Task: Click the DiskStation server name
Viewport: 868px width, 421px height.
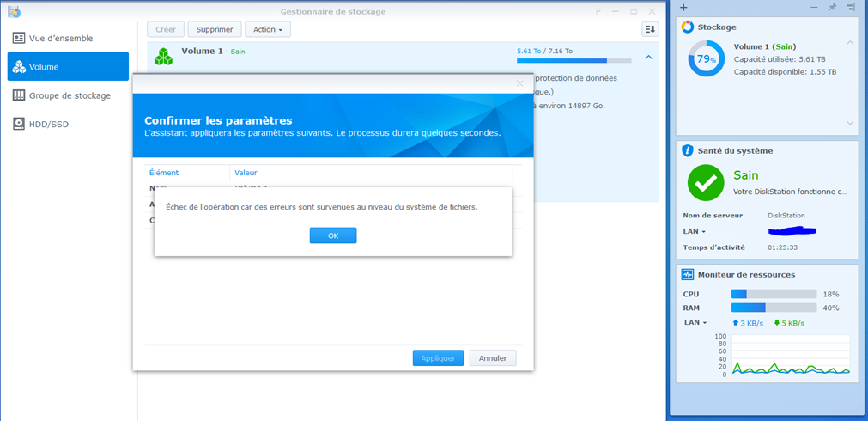Action: (x=786, y=216)
